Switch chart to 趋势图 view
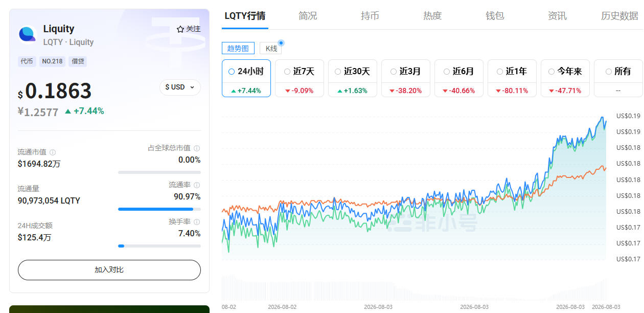 (x=238, y=48)
